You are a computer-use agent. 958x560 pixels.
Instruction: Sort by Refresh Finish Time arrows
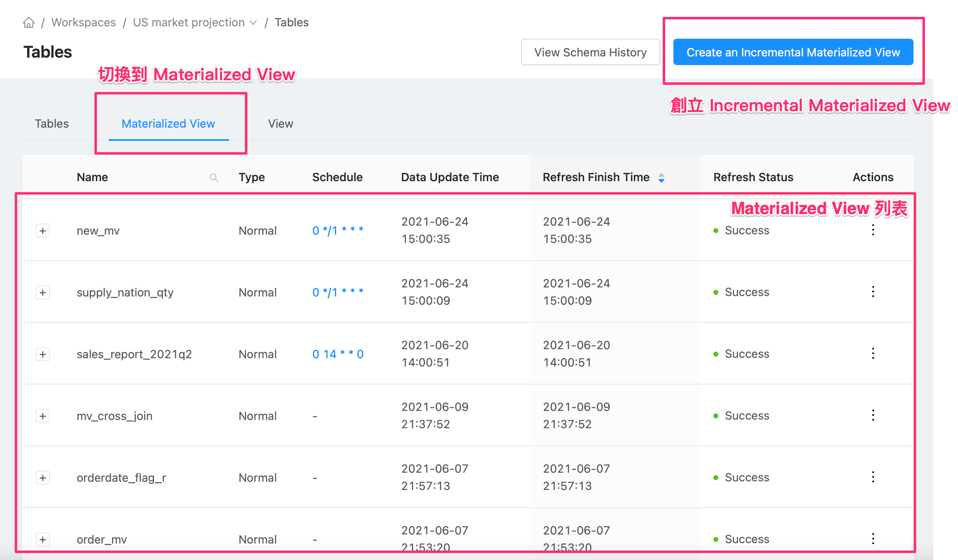[661, 177]
